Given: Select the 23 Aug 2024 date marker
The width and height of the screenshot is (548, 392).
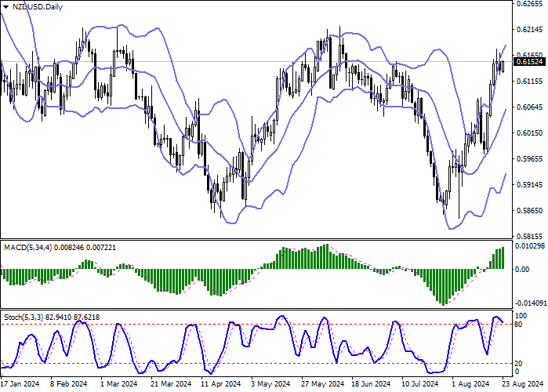Looking at the screenshot, I should pos(522,384).
